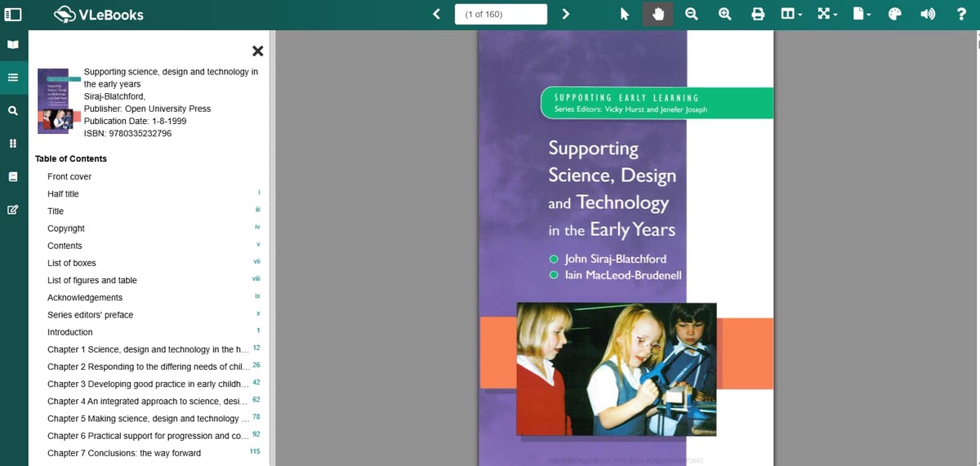This screenshot has width=980, height=466.
Task: Open help question mark icon
Action: [x=961, y=14]
